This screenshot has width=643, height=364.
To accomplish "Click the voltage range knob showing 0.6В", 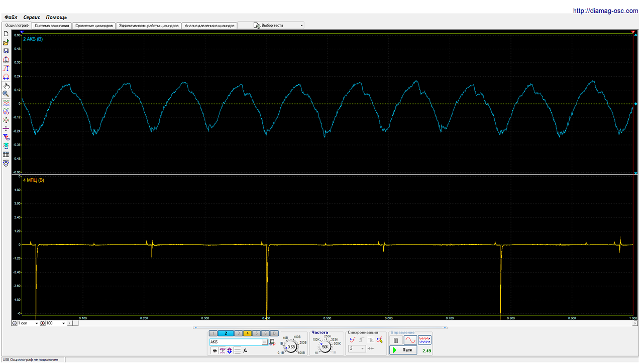I will tap(291, 347).
